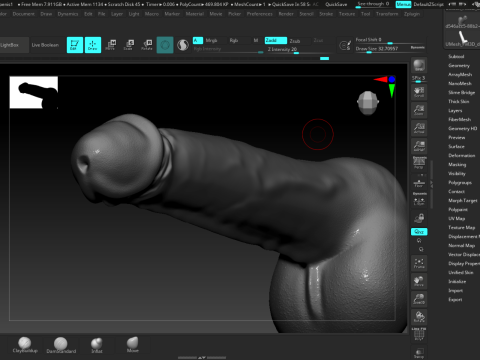Image resolution: width=480 pixels, height=360 pixels.
Task: Toggle Rgb channel
Action: point(234,40)
